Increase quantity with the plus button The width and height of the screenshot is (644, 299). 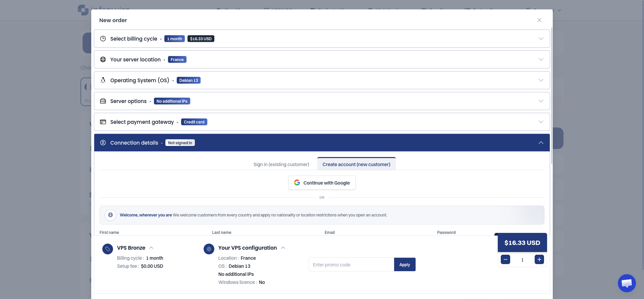pos(539,259)
